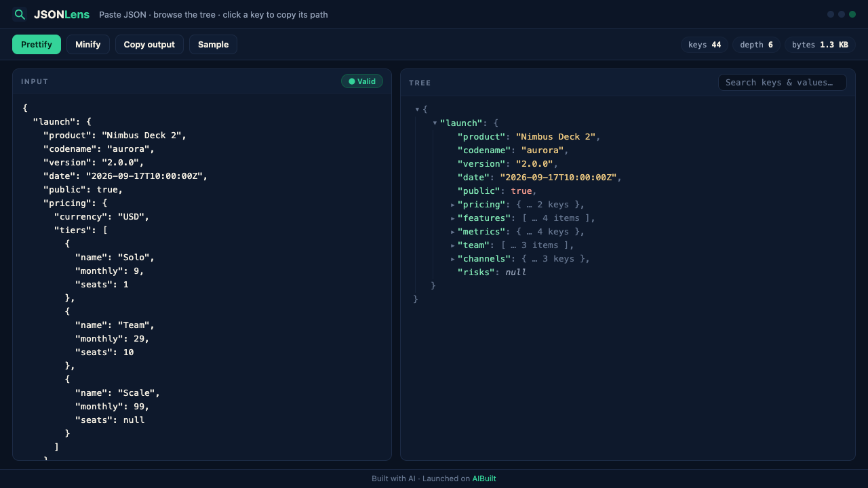The height and width of the screenshot is (488, 868).
Task: Click the green dot in header
Action: pyautogui.click(x=852, y=14)
